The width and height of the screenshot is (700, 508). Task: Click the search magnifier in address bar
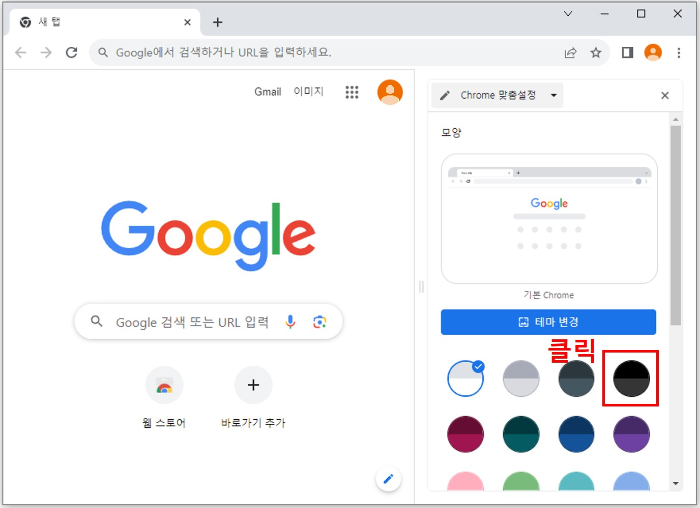103,53
